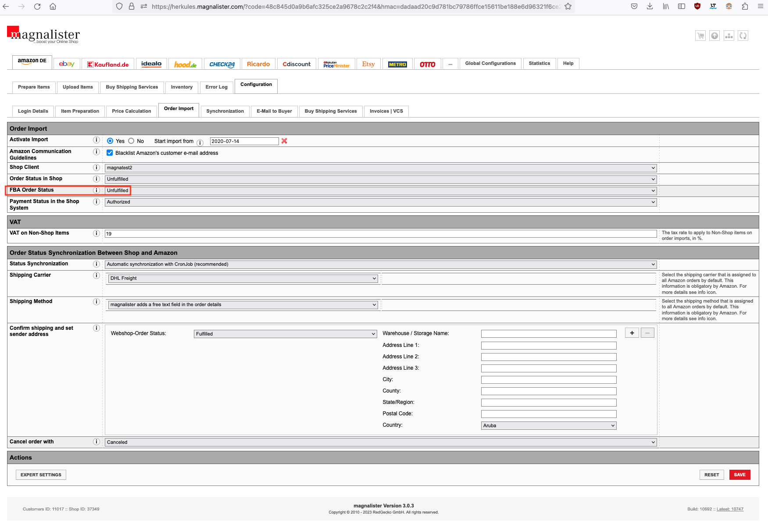This screenshot has width=768, height=532.
Task: Select No for Activate Import
Action: [131, 141]
